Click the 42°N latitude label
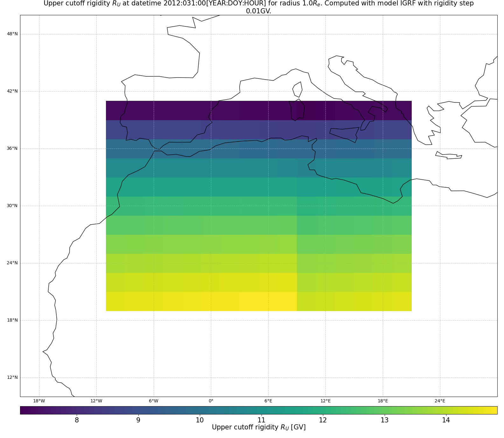Image resolution: width=504 pixels, height=438 pixels. [12, 91]
